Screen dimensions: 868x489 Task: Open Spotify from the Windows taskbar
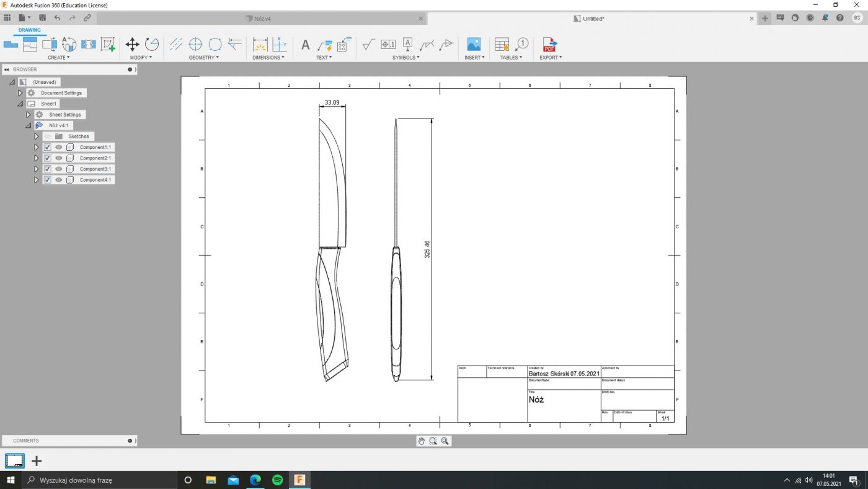click(x=278, y=480)
